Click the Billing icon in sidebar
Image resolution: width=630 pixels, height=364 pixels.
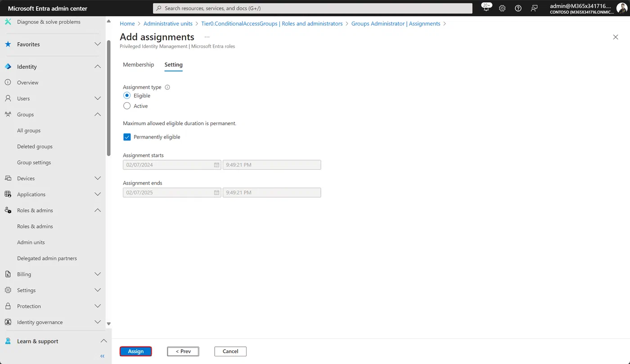coord(8,274)
